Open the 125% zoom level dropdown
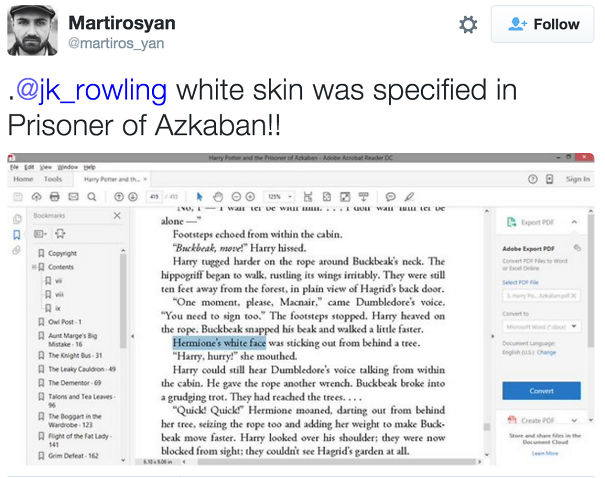This screenshot has width=605, height=478. tap(279, 197)
